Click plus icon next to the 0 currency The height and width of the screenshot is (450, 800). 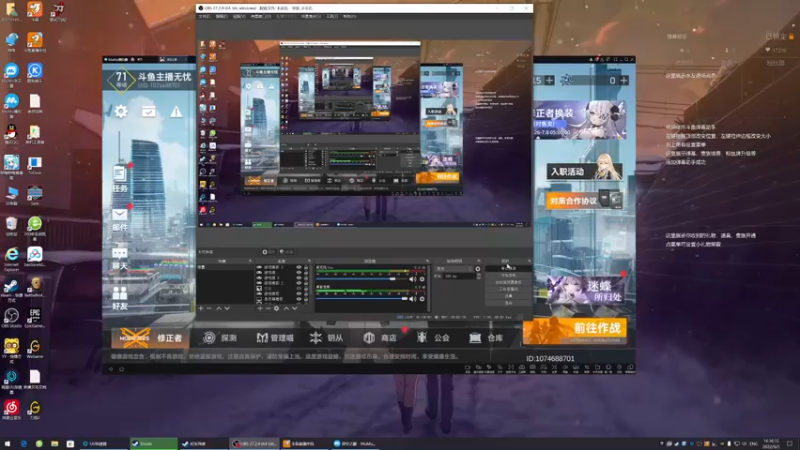coord(623,80)
